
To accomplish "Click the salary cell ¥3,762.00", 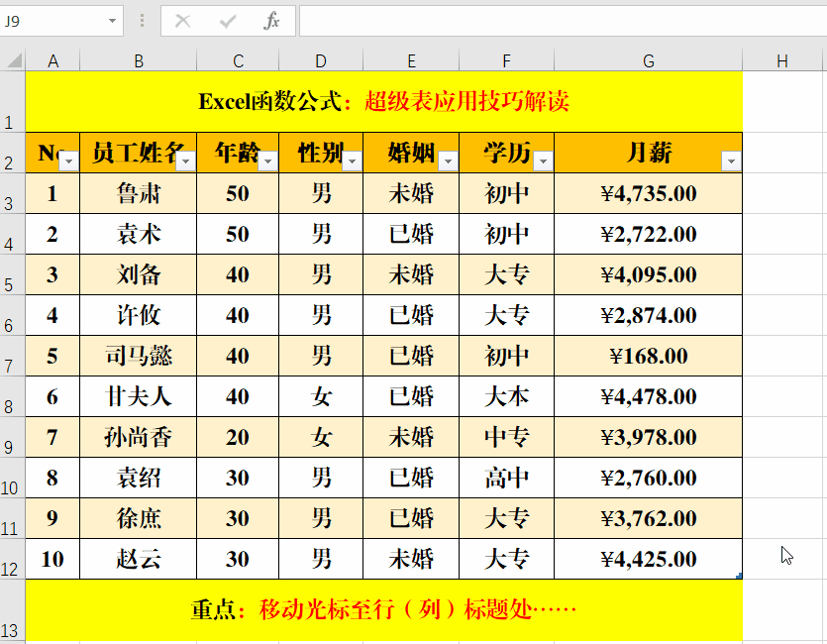I will pos(648,518).
